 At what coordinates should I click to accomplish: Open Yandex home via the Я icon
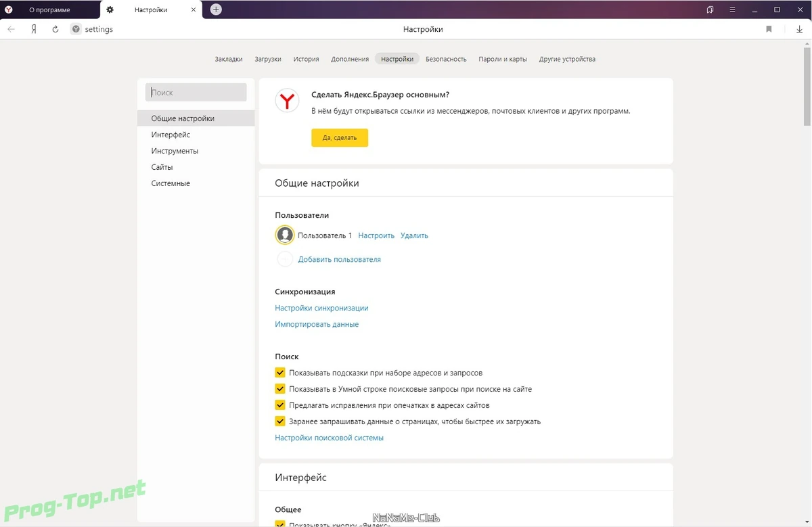[x=34, y=30]
